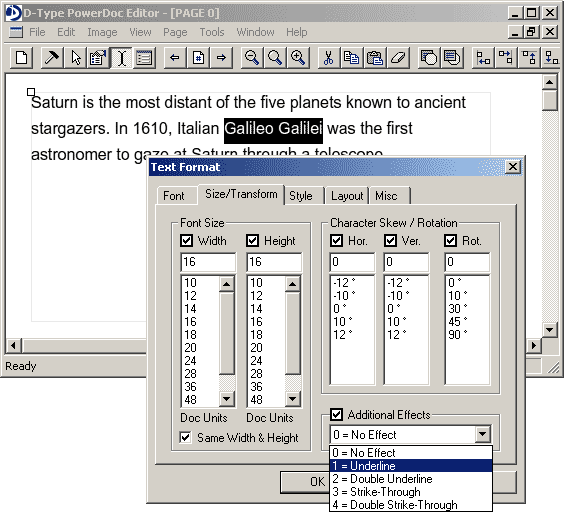564x514 pixels.
Task: Toggle the Rot. checkbox
Action: click(450, 240)
